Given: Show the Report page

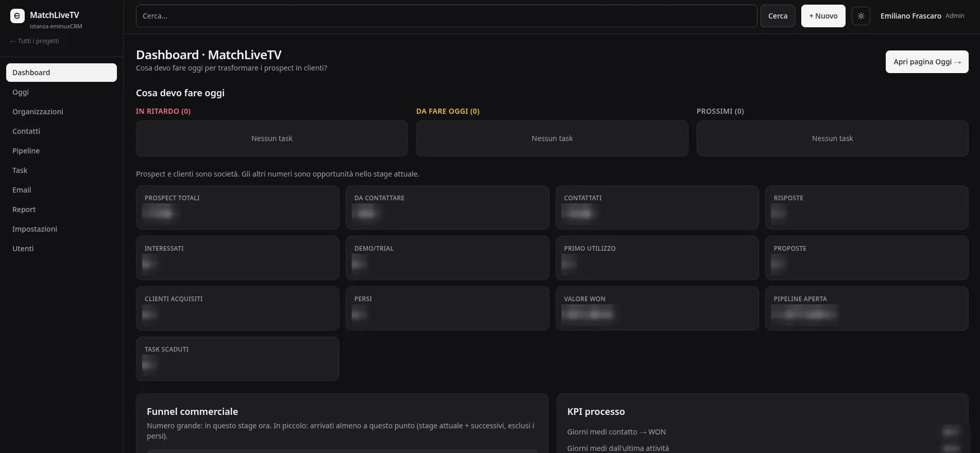Looking at the screenshot, I should point(61,210).
